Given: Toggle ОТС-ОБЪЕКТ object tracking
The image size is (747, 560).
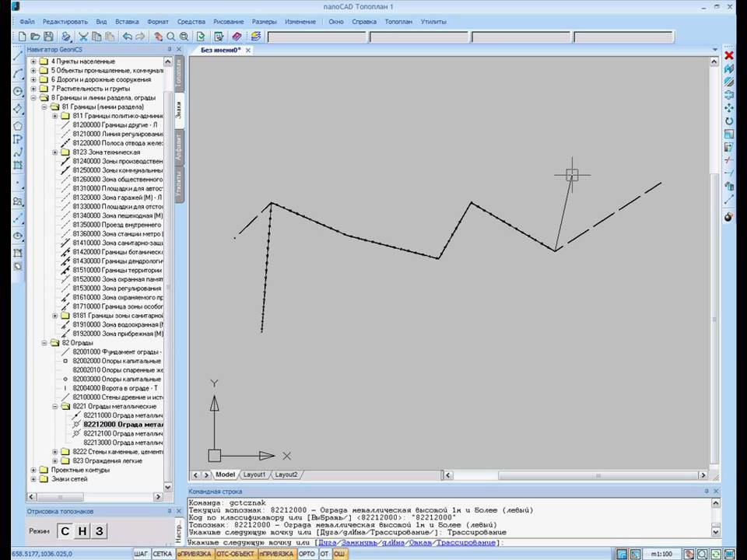Looking at the screenshot, I should pyautogui.click(x=235, y=554).
